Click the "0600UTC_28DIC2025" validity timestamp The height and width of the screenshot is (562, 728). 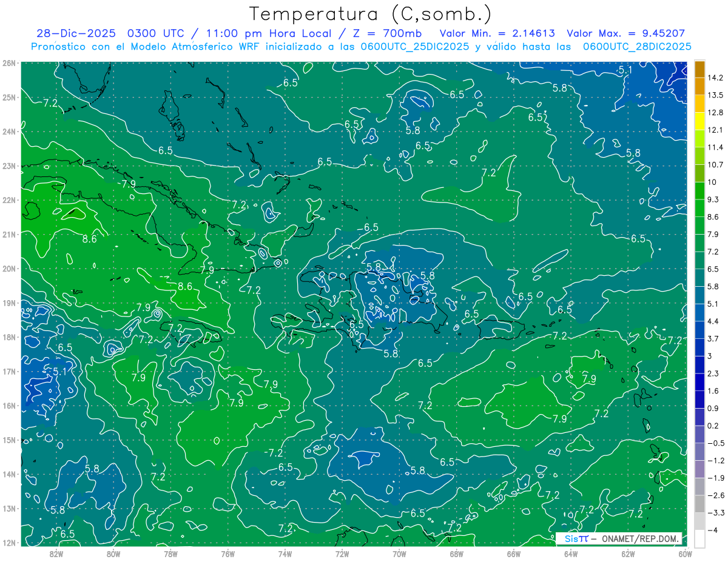pos(637,47)
